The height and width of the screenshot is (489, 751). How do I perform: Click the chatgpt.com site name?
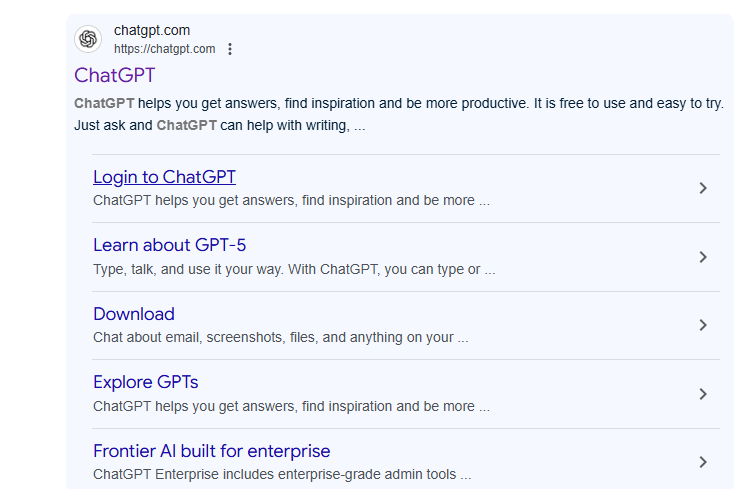(152, 30)
